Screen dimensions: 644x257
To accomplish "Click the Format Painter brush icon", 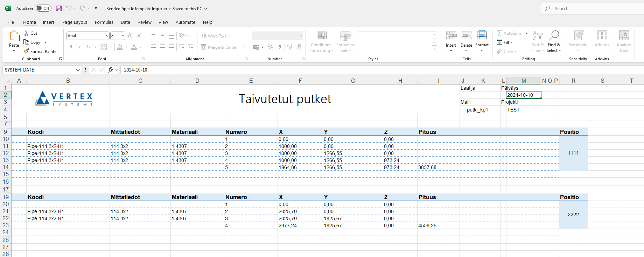I will pos(26,51).
